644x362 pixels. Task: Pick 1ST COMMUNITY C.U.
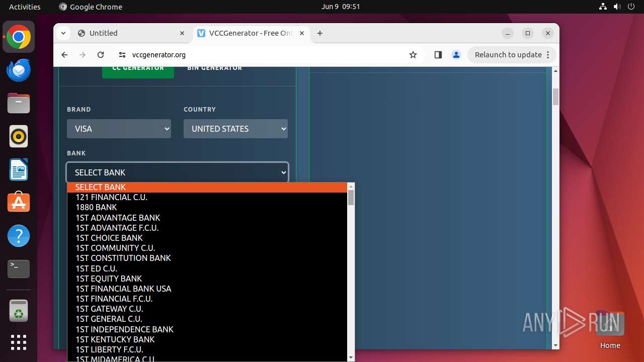[207, 248]
